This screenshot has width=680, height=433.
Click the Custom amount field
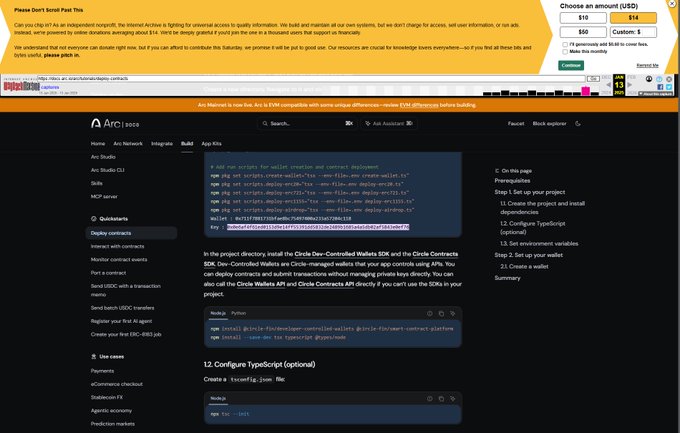click(633, 32)
